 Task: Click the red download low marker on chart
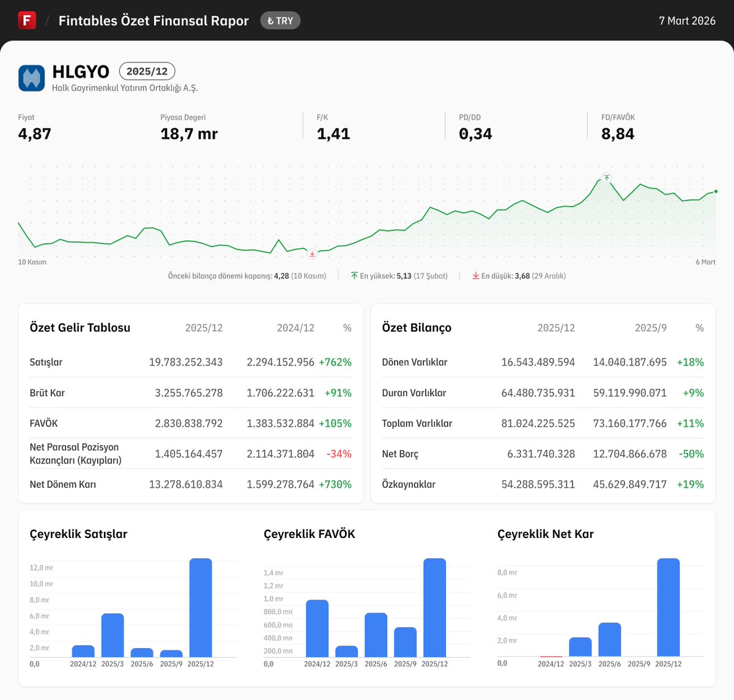pyautogui.click(x=312, y=254)
